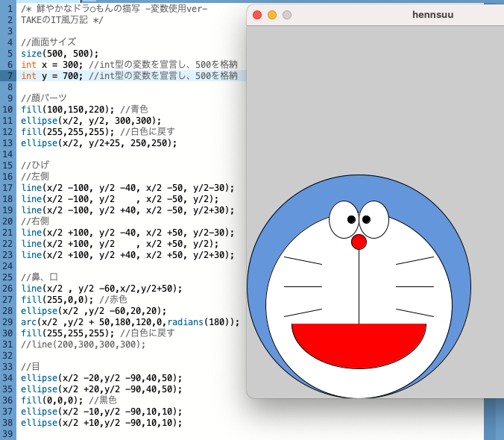Click line number 29 in the gutter

click(x=8, y=322)
